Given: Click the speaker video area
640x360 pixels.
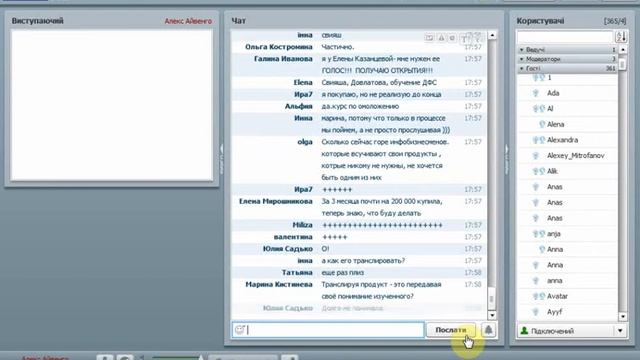Looking at the screenshot, I should click(112, 105).
